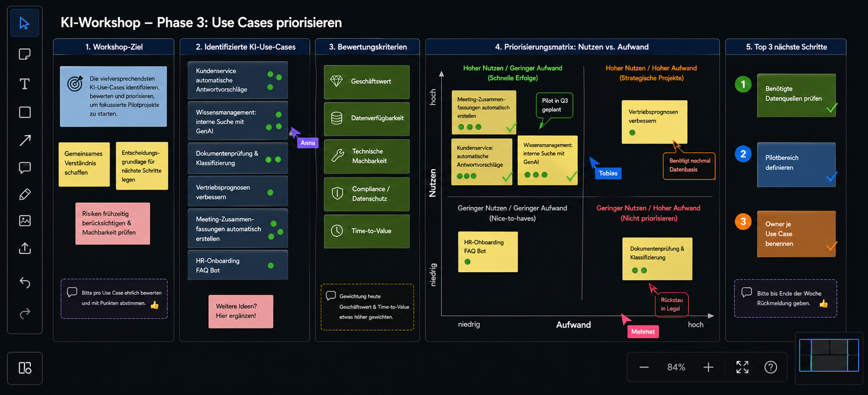
Task: Select the 'Weitere Ideen? Hier ergänzen!' note
Action: pos(241,311)
